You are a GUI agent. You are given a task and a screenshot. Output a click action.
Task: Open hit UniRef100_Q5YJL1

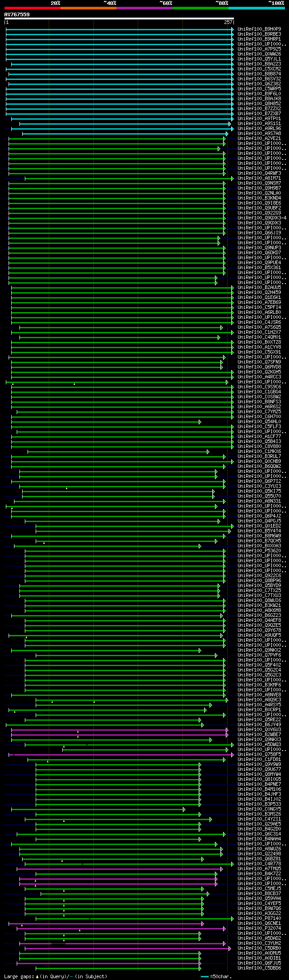[259, 59]
